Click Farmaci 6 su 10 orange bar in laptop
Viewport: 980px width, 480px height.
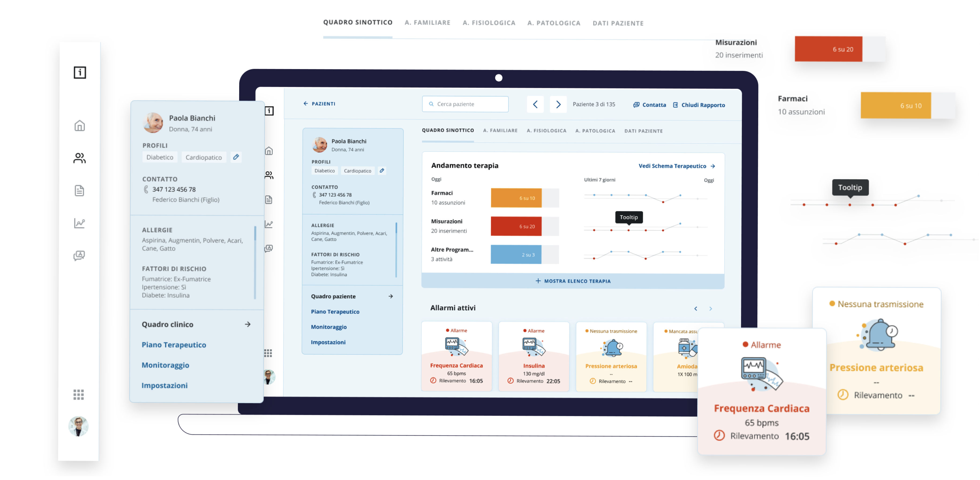point(516,198)
